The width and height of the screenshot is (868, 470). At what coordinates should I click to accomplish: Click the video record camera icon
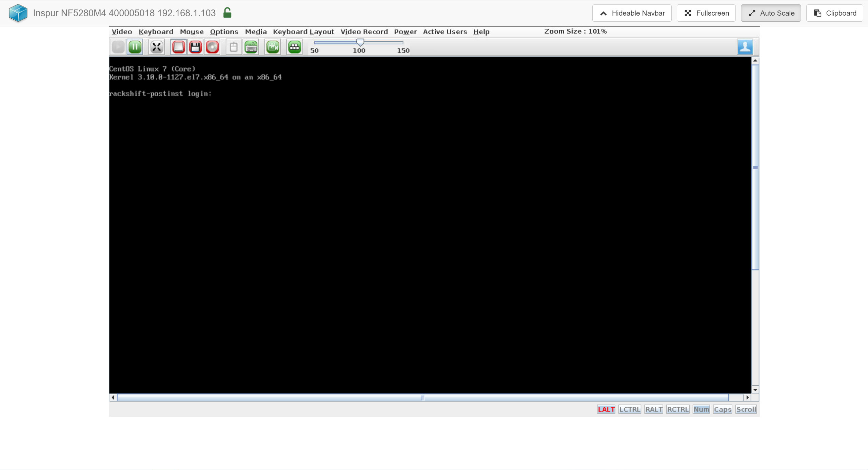tap(273, 47)
